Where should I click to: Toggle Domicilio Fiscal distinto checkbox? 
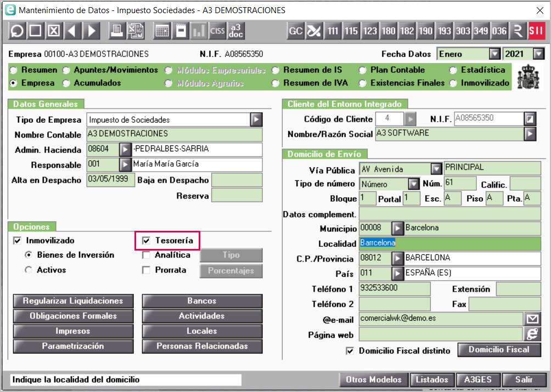pos(350,350)
